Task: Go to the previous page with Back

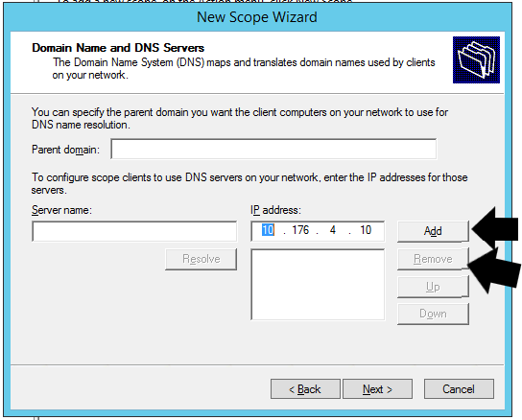Action: click(305, 388)
